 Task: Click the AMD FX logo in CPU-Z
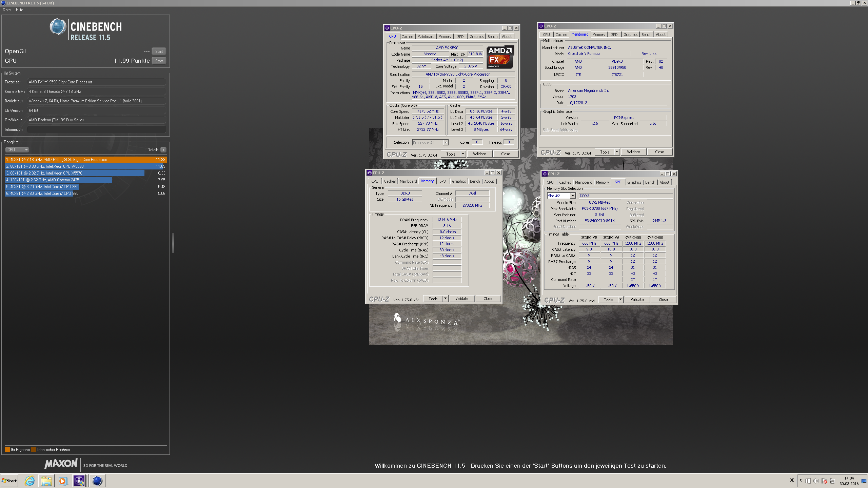coord(500,57)
